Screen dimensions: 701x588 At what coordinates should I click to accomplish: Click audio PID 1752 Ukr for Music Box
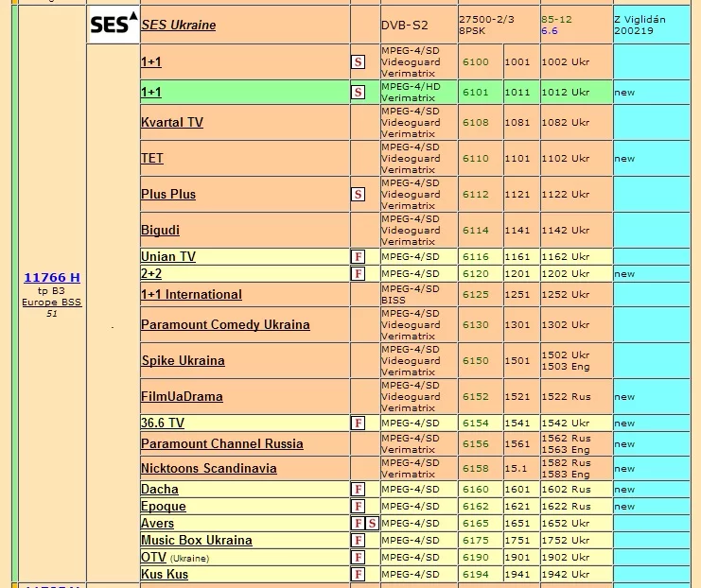[566, 540]
